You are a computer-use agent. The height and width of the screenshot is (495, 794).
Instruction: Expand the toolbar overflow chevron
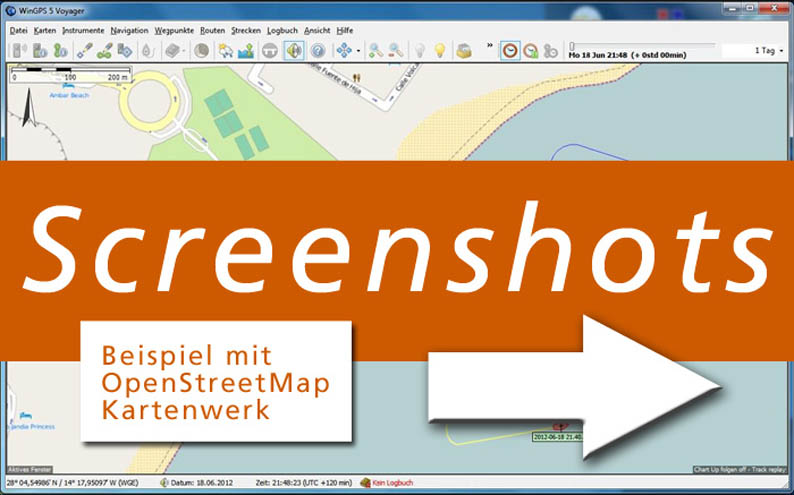tap(489, 45)
